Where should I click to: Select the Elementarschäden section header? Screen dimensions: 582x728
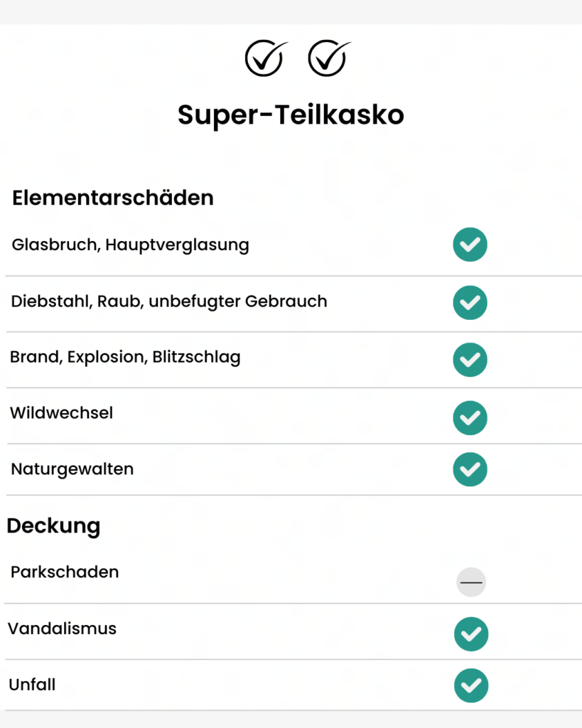pos(113,198)
